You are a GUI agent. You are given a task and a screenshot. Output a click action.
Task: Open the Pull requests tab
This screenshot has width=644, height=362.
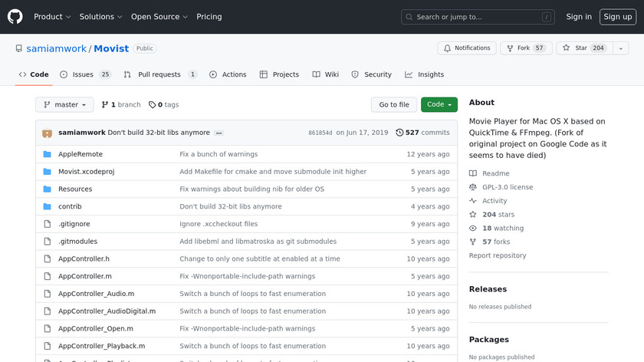pyautogui.click(x=159, y=74)
